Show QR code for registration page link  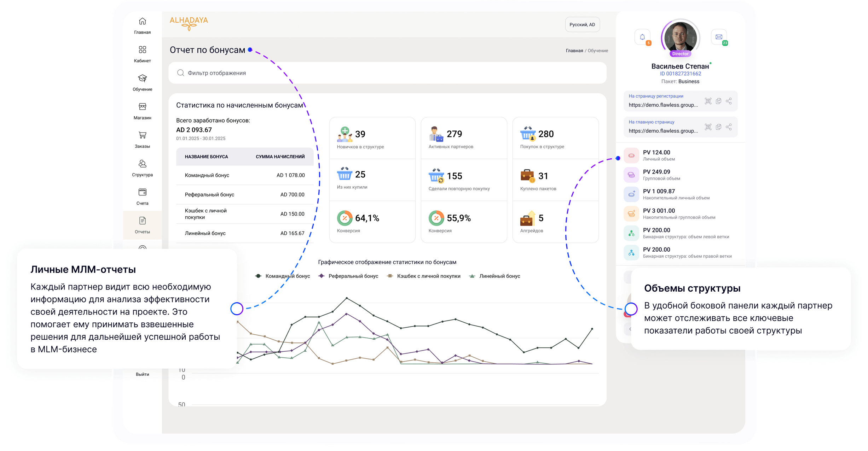click(708, 101)
